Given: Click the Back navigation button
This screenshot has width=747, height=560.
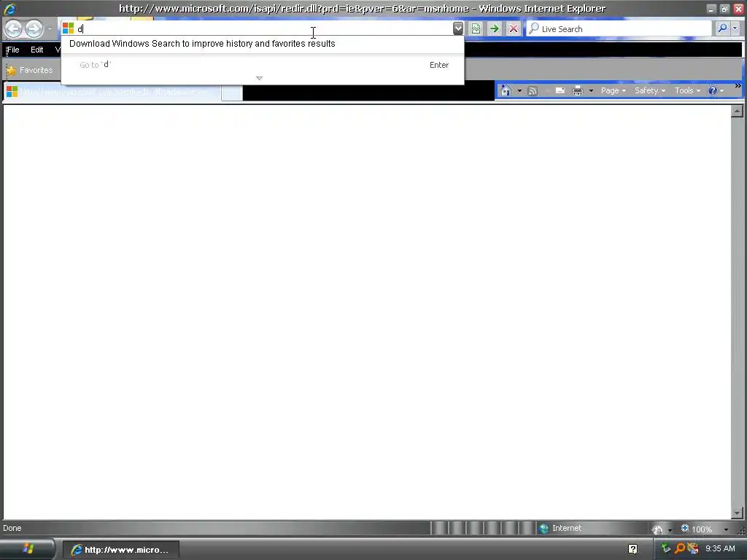Looking at the screenshot, I should pos(13,29).
